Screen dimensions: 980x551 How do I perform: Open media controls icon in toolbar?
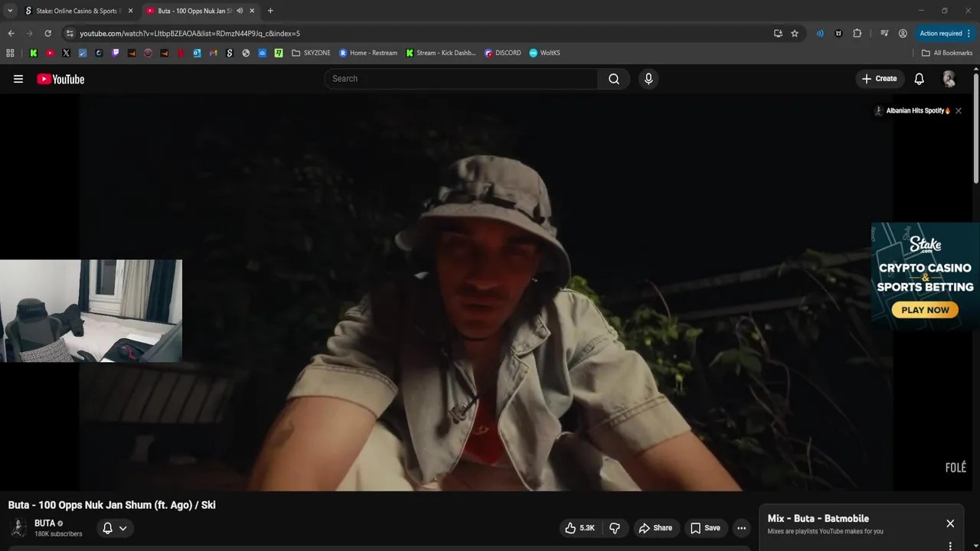[x=884, y=34]
